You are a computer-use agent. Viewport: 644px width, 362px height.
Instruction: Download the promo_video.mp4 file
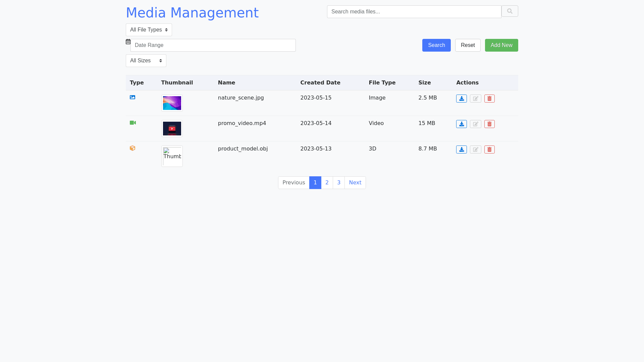(x=461, y=124)
